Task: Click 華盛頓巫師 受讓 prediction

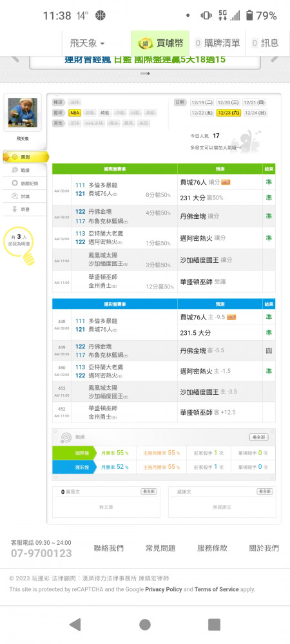Action: 203,282
